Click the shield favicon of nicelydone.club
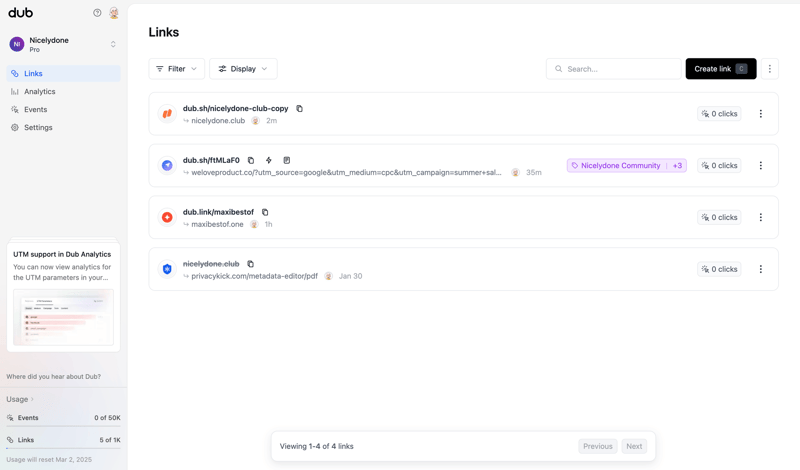The image size is (800, 470). (167, 269)
